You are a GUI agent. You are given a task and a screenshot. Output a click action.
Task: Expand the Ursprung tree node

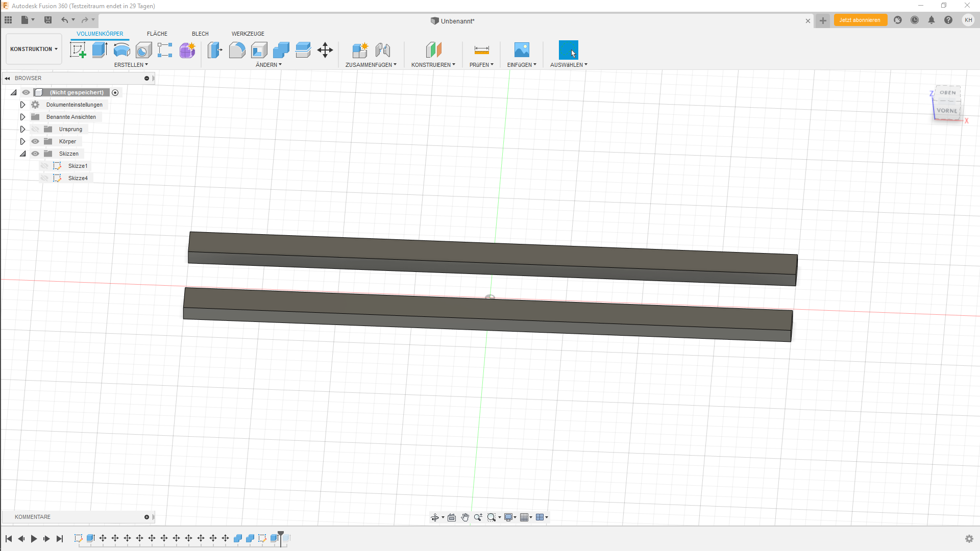click(x=22, y=129)
